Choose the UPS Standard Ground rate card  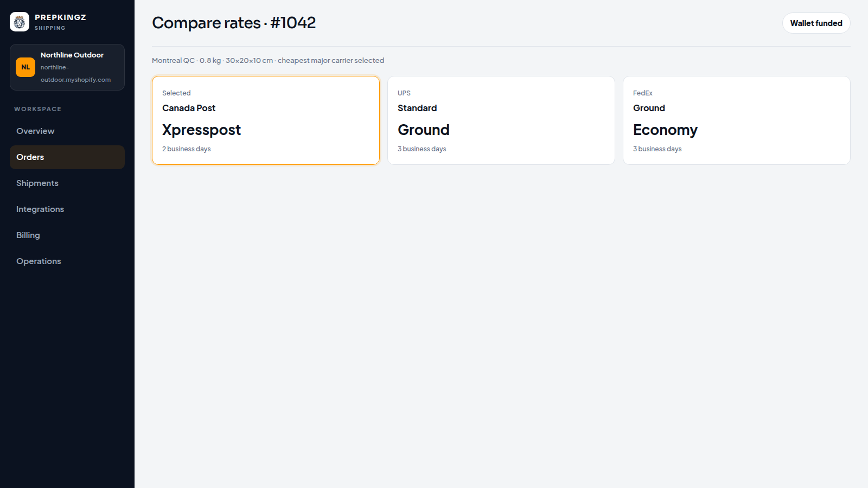tap(501, 120)
